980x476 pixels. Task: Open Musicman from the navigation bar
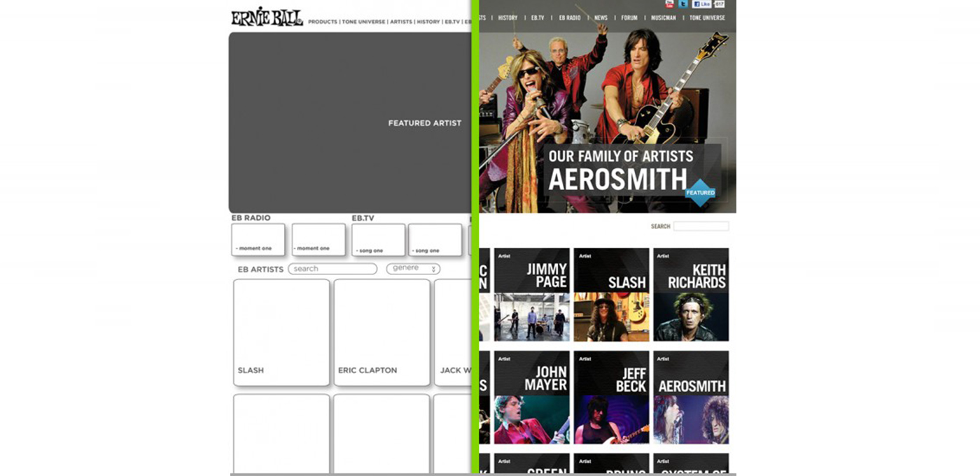663,18
